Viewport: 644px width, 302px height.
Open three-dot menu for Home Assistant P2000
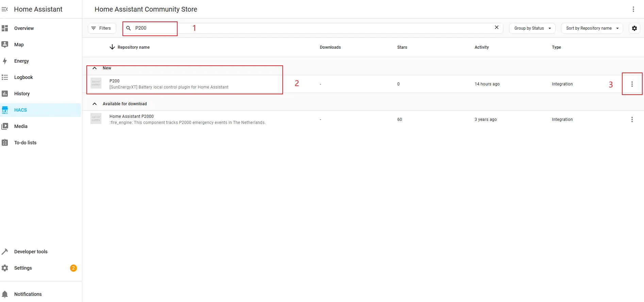point(632,120)
